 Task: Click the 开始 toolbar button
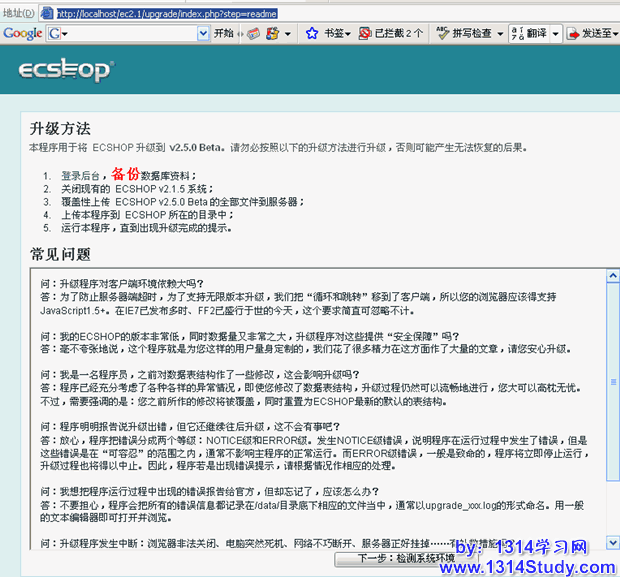[x=223, y=34]
